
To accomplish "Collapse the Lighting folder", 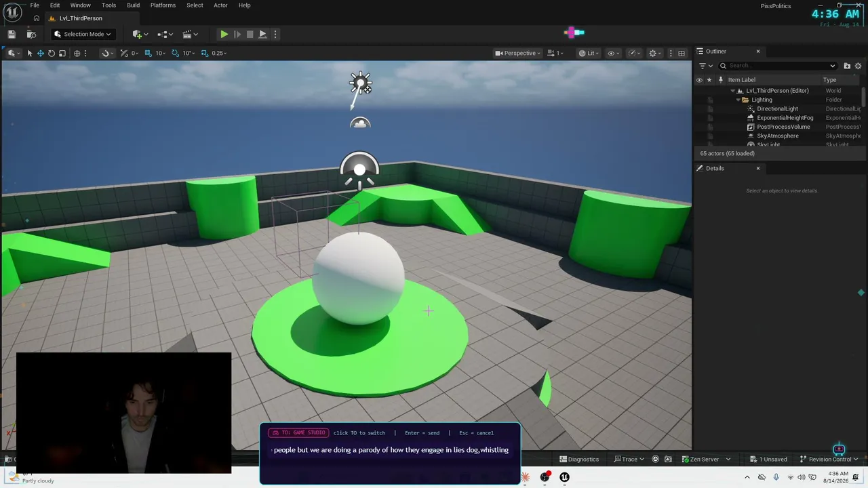I will pos(738,100).
